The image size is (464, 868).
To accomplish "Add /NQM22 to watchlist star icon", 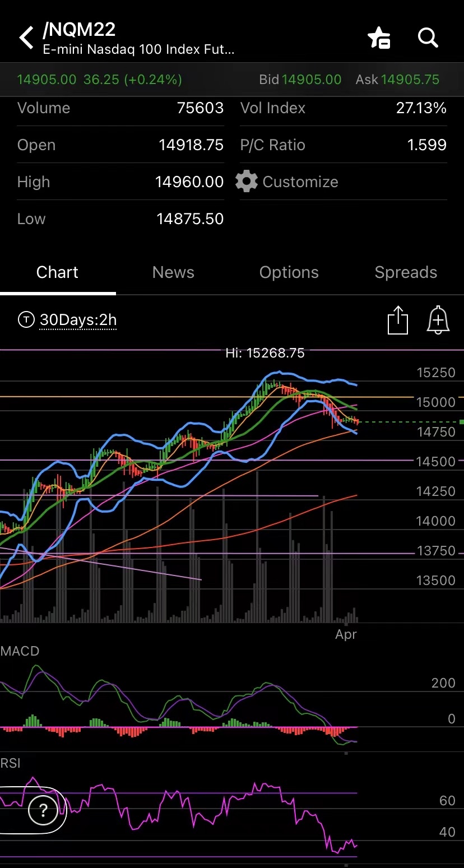I will click(x=379, y=38).
